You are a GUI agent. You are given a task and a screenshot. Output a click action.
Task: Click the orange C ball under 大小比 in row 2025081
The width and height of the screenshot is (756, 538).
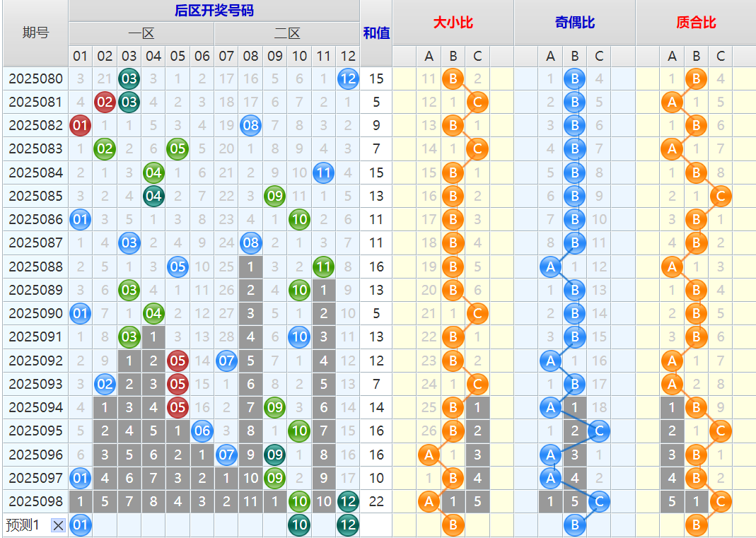pyautogui.click(x=477, y=103)
